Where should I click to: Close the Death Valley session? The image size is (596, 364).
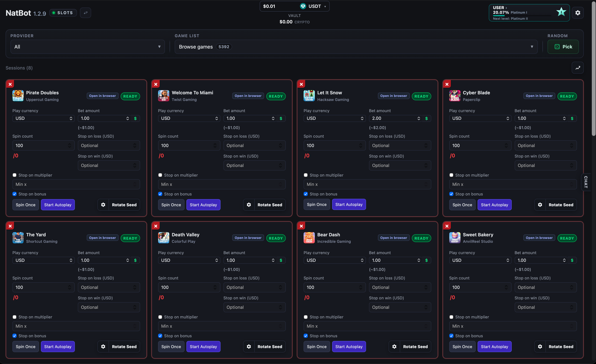coord(156,226)
